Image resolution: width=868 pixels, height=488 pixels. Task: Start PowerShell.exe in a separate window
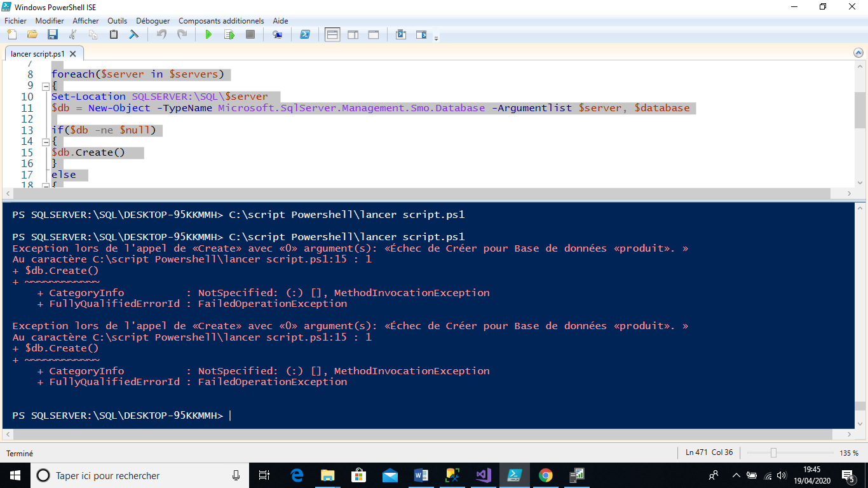(x=305, y=34)
